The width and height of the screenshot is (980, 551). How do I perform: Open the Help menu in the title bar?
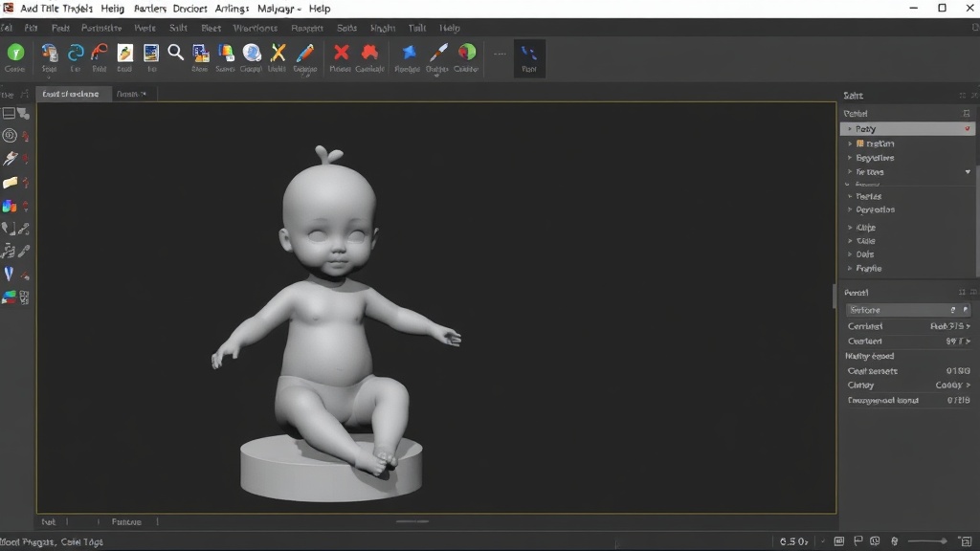pyautogui.click(x=320, y=9)
